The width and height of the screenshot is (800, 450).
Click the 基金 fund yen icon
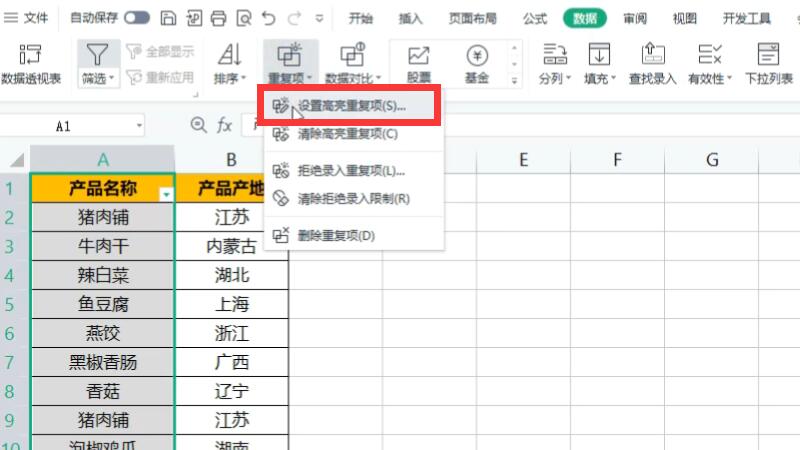pos(477,55)
